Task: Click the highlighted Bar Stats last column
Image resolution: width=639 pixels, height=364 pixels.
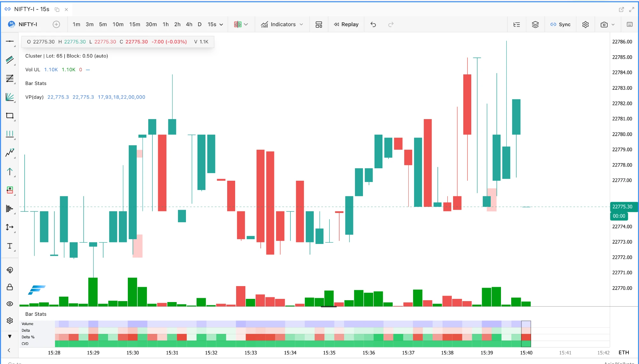Action: pyautogui.click(x=526, y=334)
